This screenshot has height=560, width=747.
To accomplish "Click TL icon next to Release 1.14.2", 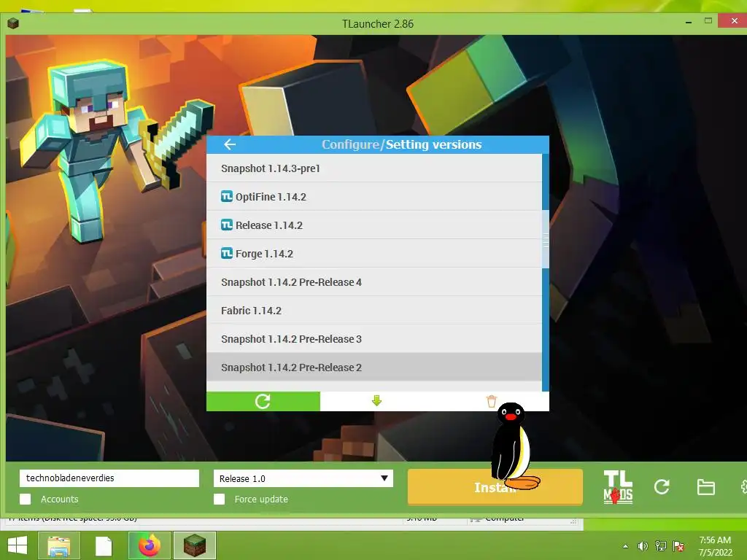I will tap(227, 225).
